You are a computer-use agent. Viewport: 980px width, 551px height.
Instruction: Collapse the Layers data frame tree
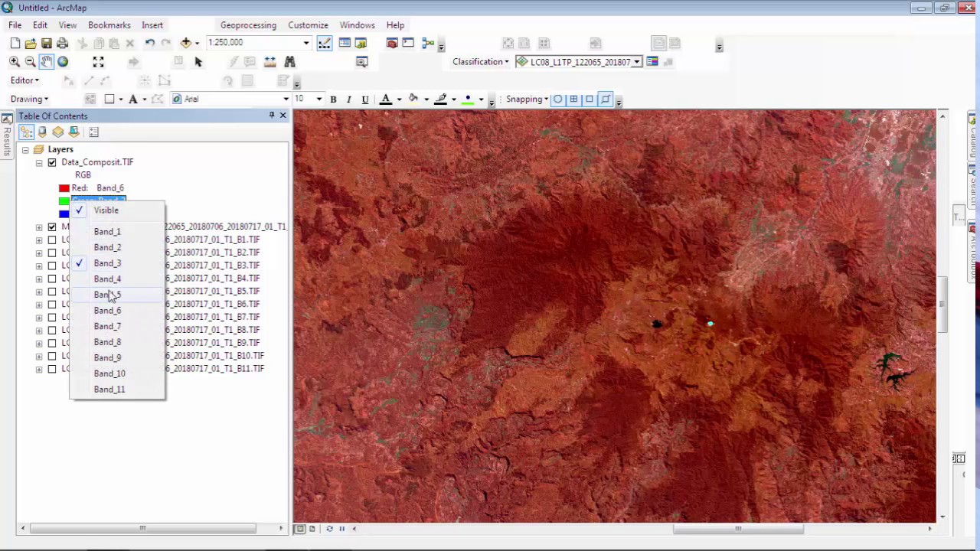25,150
